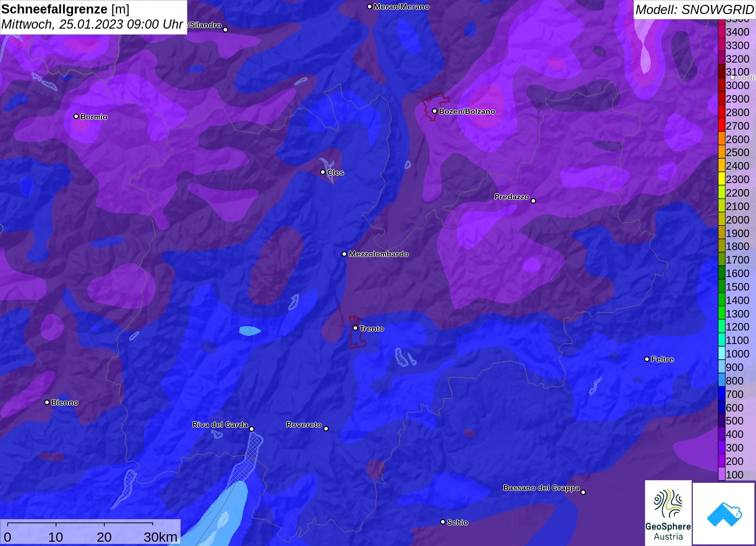Viewport: 756px width, 546px height.
Task: Click the 30km scale bar label
Action: click(160, 537)
